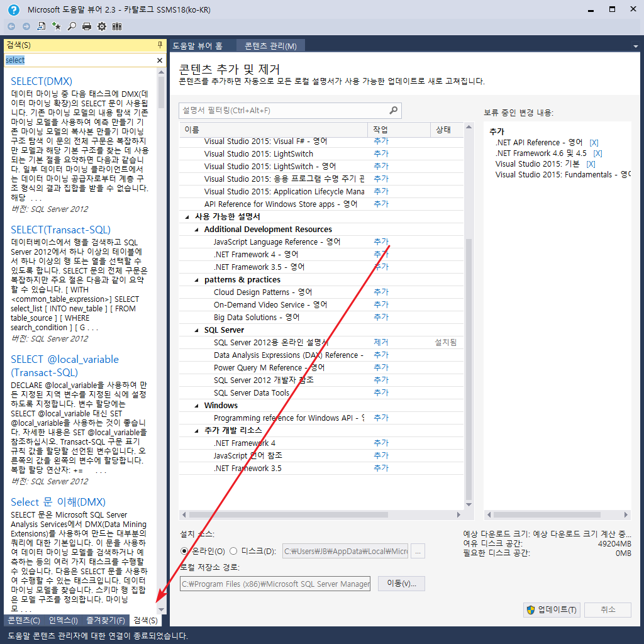
Task: Click the documentation list scroll up arrow
Action: click(469, 127)
